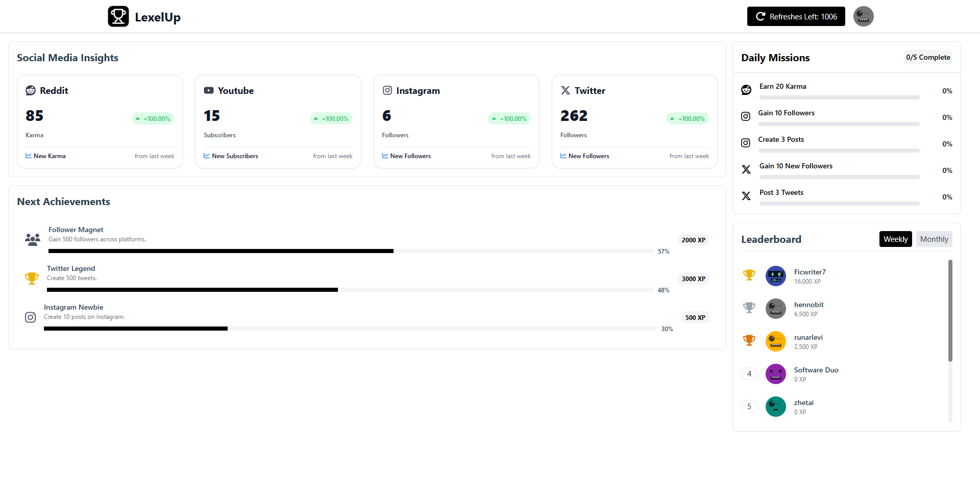Click the gold trophy beside Ficwriter7
Screen dimensions: 980x502
click(x=749, y=275)
